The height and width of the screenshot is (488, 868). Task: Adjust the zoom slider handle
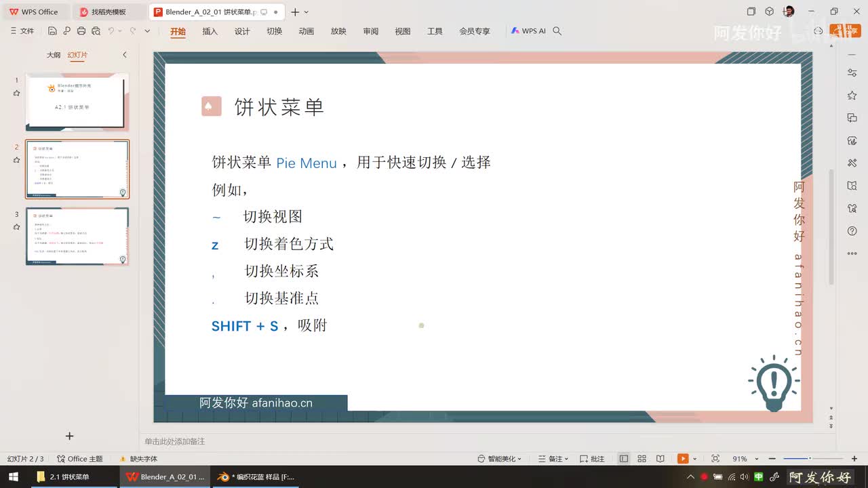[809, 459]
